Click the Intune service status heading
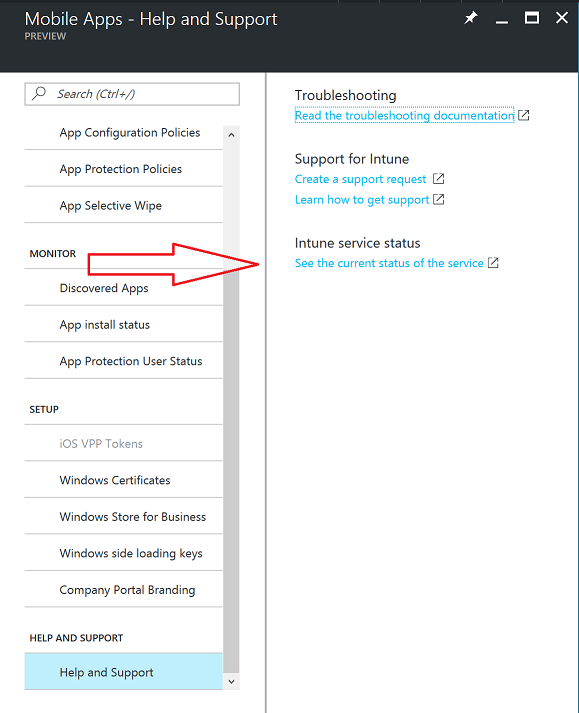This screenshot has width=579, height=713. (x=357, y=243)
